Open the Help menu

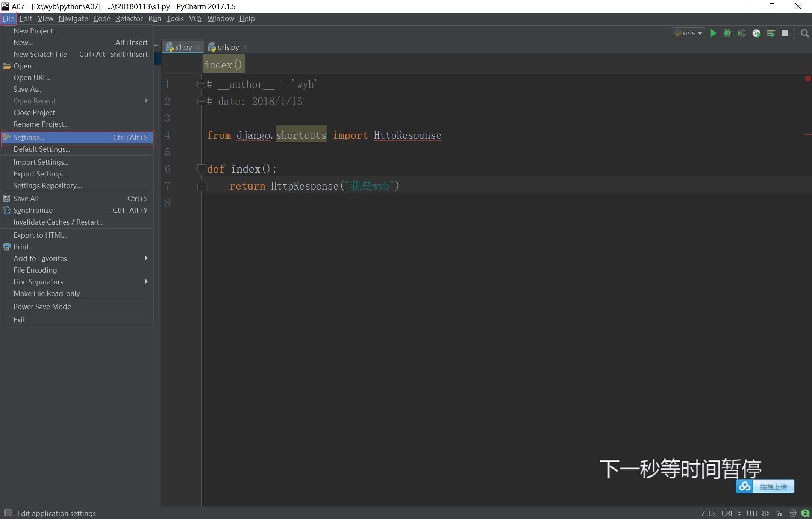tap(247, 18)
